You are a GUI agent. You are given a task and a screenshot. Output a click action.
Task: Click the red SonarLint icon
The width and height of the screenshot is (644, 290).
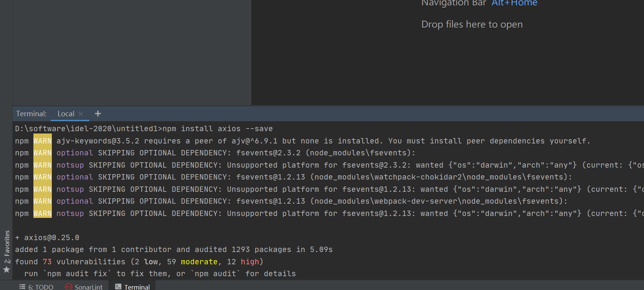tap(69, 287)
